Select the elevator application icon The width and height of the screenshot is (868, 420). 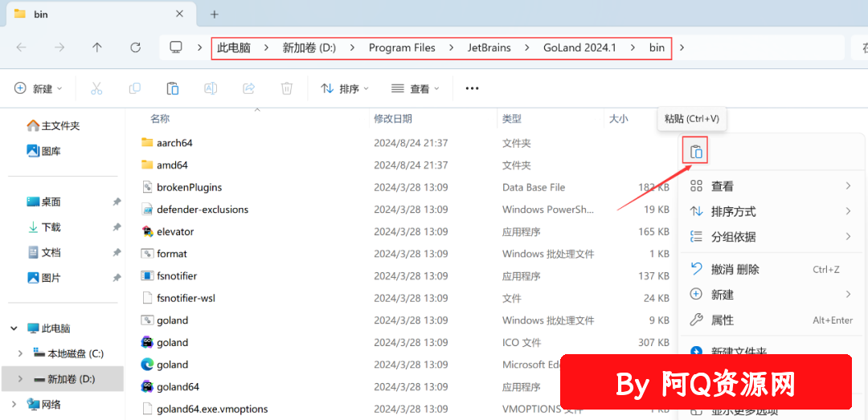click(147, 231)
